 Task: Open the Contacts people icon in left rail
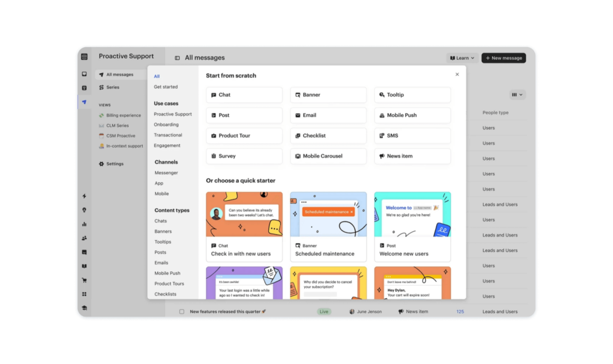84,238
